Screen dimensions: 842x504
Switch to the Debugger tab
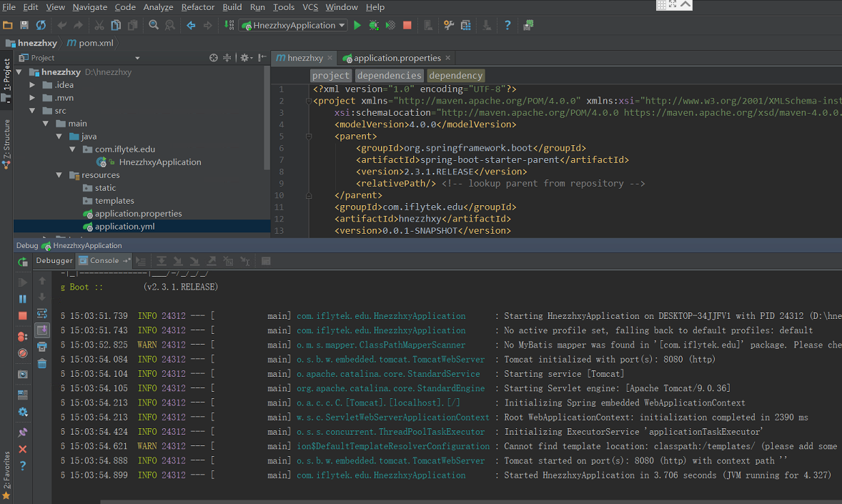[x=54, y=261]
